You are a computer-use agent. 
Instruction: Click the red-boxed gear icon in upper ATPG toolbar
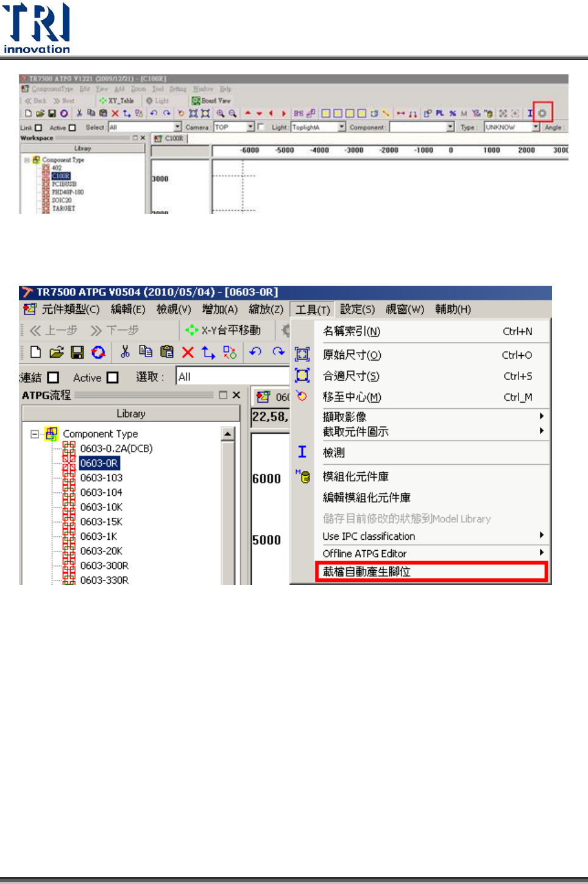[542, 113]
